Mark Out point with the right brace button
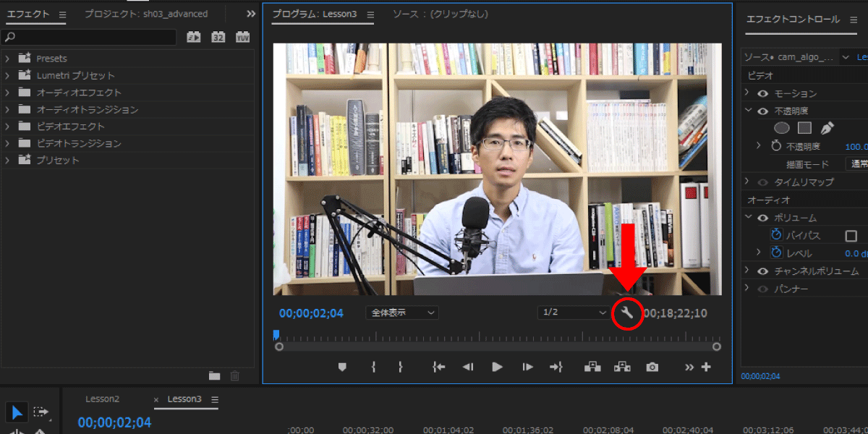 point(400,367)
